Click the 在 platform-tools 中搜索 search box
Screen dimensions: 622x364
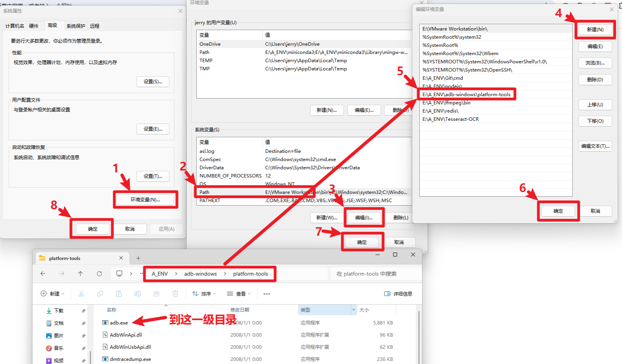pyautogui.click(x=376, y=274)
